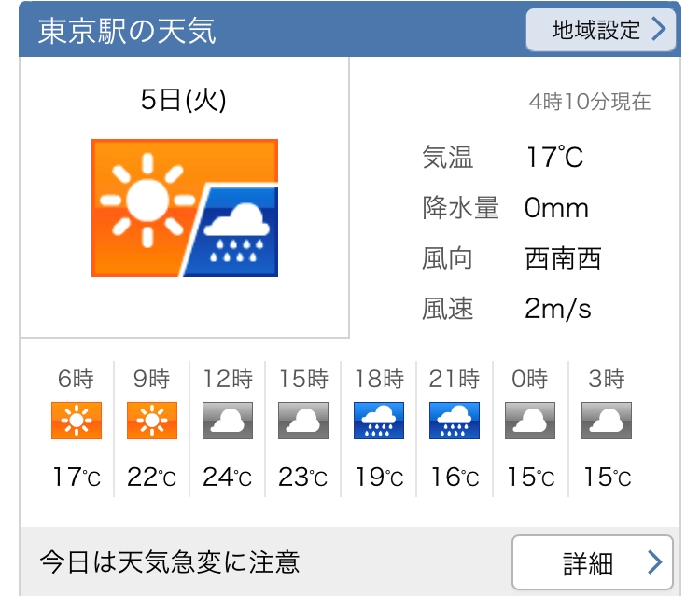The height and width of the screenshot is (596, 700).
Task: Click the large sunny-then-rain weather icon
Action: tap(185, 207)
